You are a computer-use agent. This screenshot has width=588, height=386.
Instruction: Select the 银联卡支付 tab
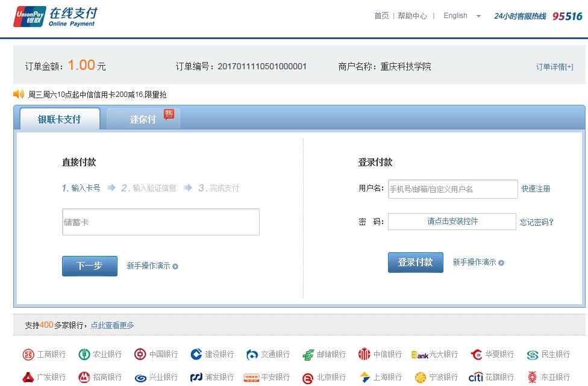tap(59, 119)
